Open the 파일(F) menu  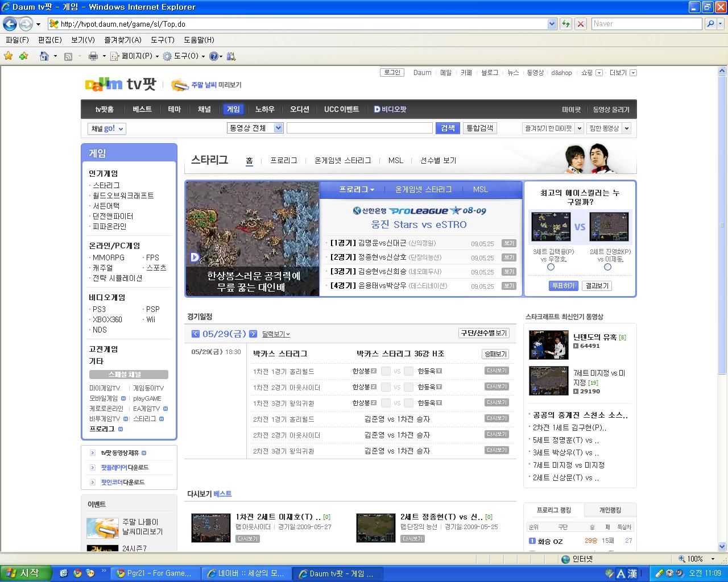[x=17, y=40]
